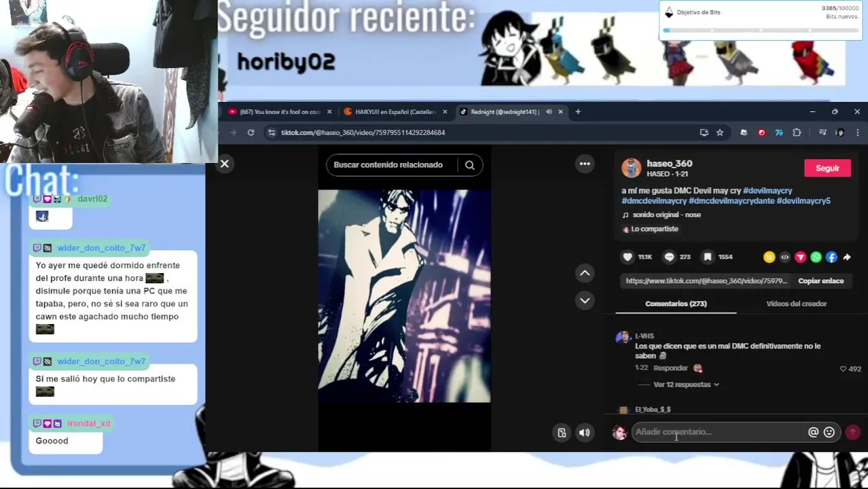Open the #dmcdevilmaycrydante hashtag

pos(731,201)
